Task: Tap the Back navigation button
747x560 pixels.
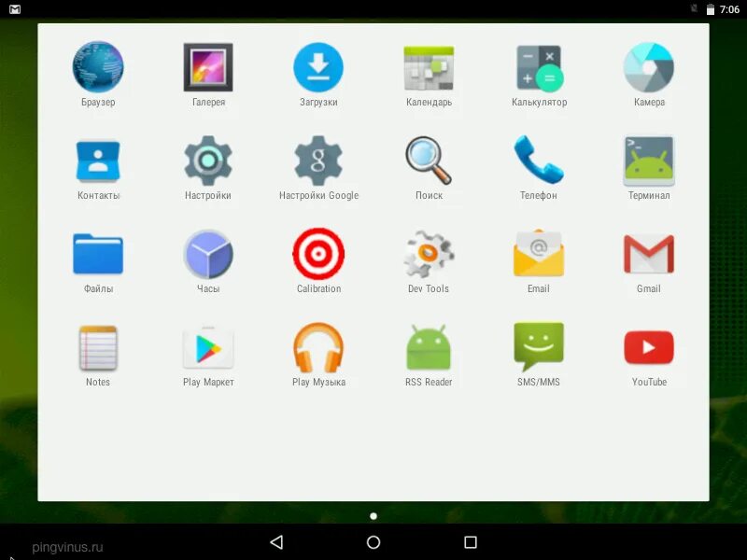Action: tap(276, 542)
